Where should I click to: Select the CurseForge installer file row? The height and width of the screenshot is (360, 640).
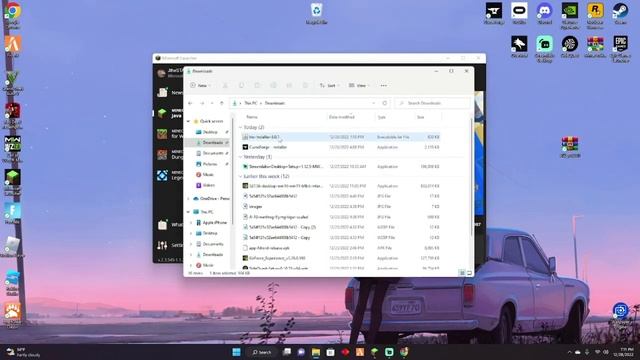(x=340, y=147)
